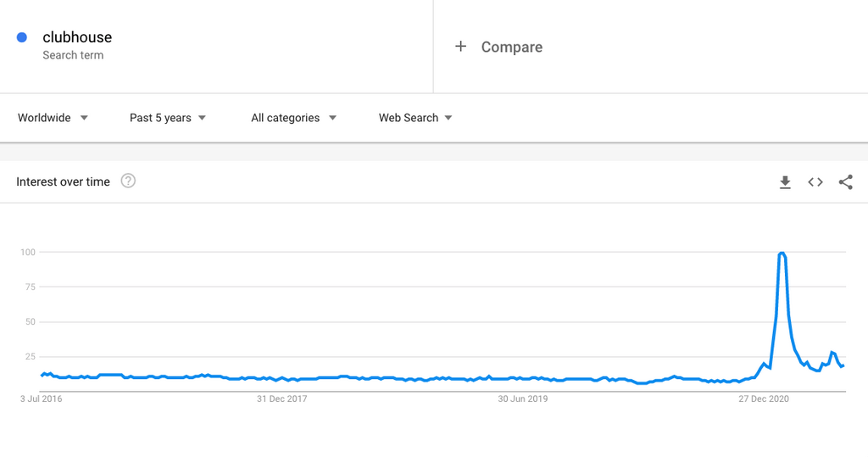Click the 100 value on the y-axis
Image resolution: width=868 pixels, height=457 pixels.
28,252
